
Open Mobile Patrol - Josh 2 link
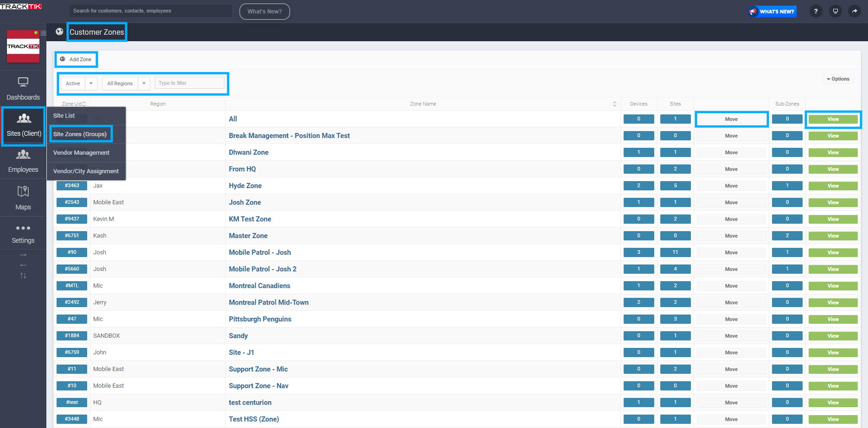click(263, 269)
